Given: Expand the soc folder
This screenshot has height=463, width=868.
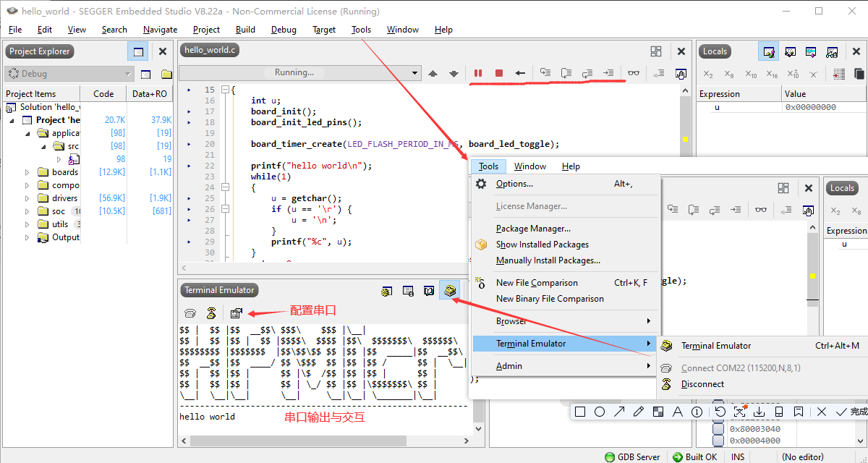Looking at the screenshot, I should (27, 211).
